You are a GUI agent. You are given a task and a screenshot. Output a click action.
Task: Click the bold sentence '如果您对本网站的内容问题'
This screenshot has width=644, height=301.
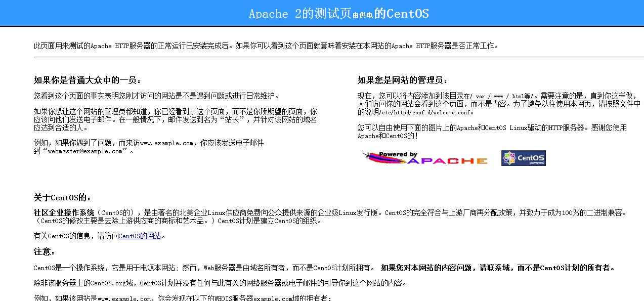(498, 268)
